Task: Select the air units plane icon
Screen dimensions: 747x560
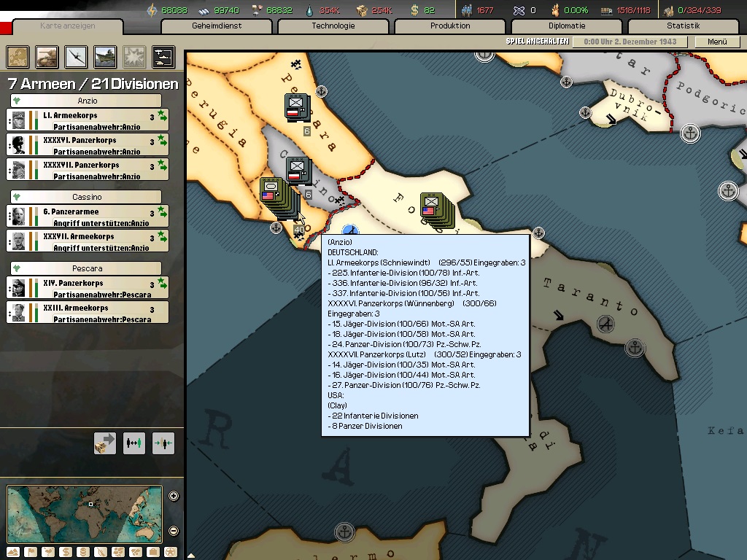Action: pyautogui.click(x=76, y=57)
